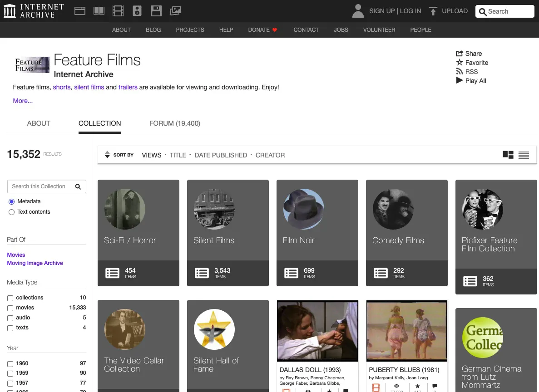Open the Video film strip icon

118,11
